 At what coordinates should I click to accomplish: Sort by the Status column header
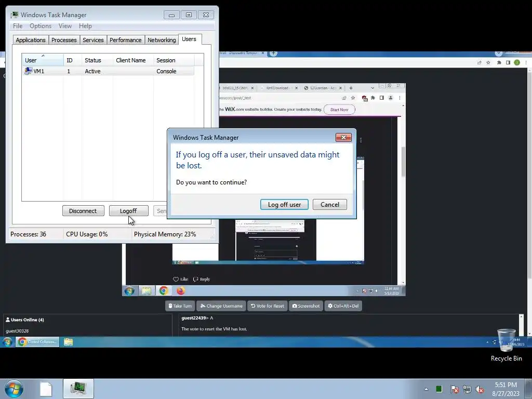click(x=97, y=60)
